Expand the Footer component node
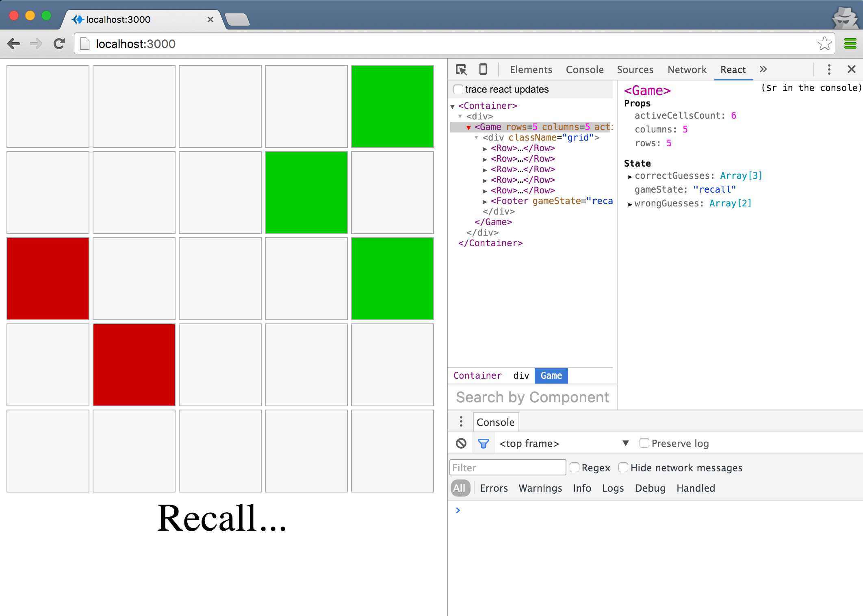The height and width of the screenshot is (616, 863). (x=485, y=201)
